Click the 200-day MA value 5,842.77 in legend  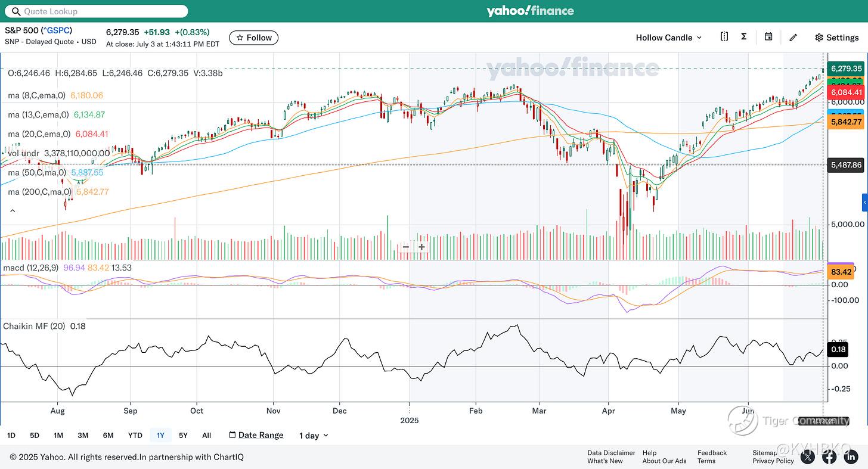click(92, 192)
